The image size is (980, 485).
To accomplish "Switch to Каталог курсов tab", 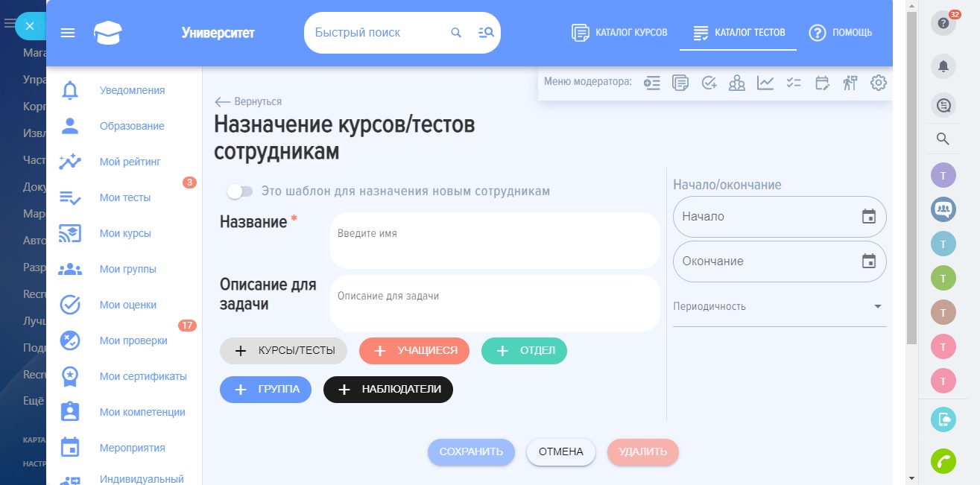I will click(619, 33).
